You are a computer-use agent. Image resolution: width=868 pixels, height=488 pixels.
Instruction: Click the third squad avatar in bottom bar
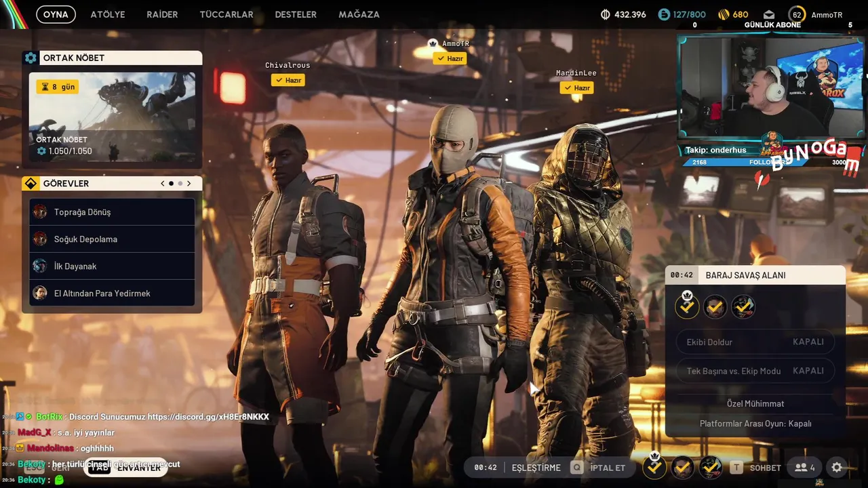[x=710, y=467]
